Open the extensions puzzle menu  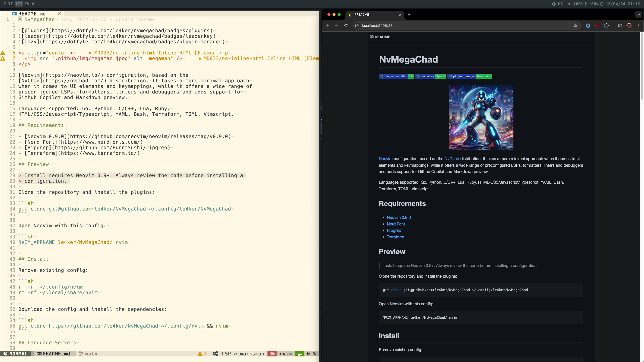click(x=606, y=26)
